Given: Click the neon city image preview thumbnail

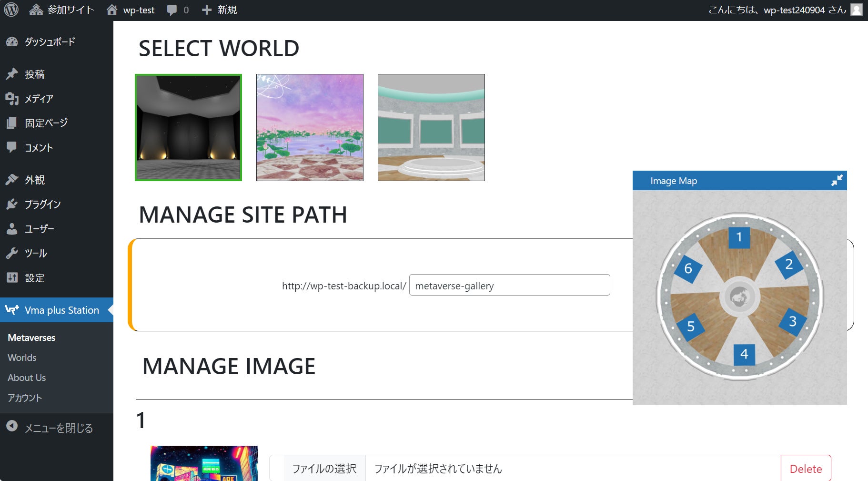Looking at the screenshot, I should [204, 463].
